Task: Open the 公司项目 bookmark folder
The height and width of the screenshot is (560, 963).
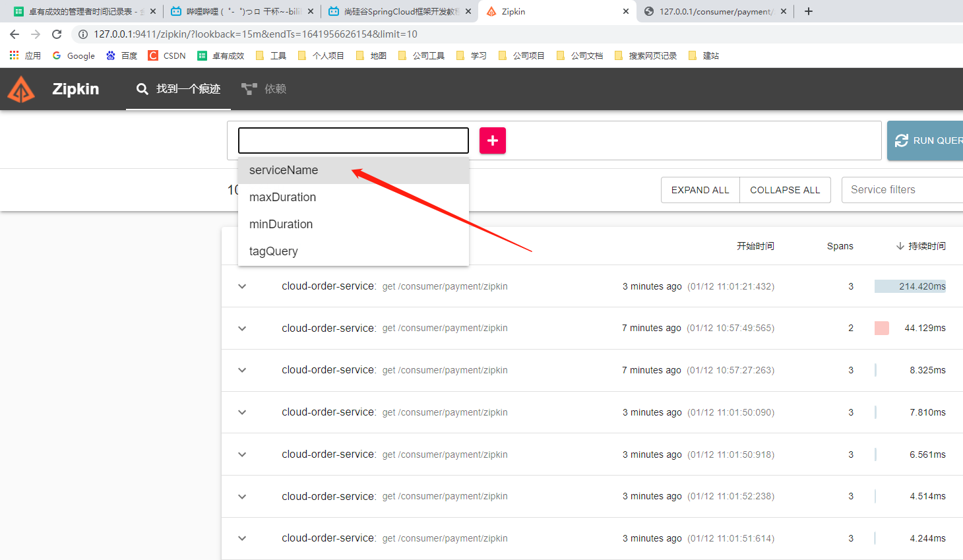Action: (x=521, y=55)
